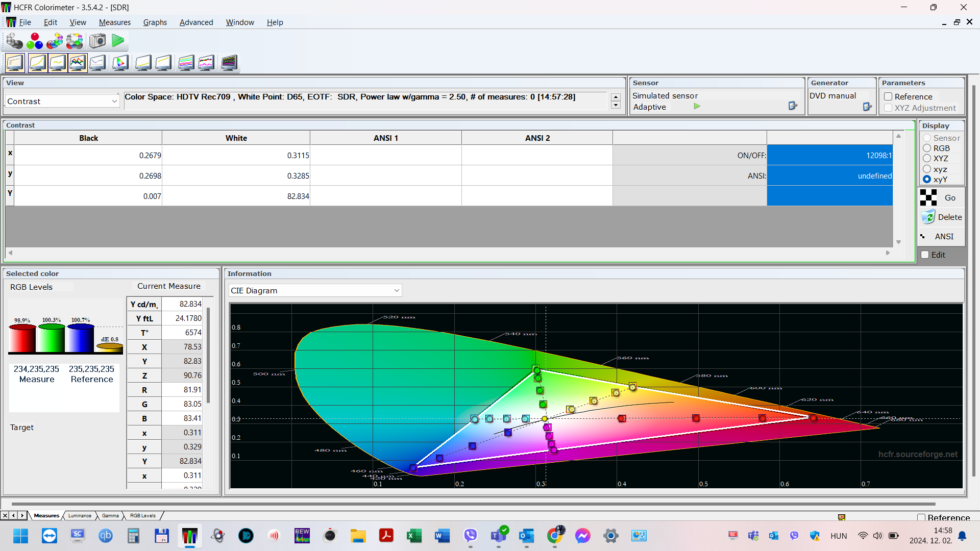Click the camera free measure icon
The width and height of the screenshot is (980, 551).
(97, 41)
